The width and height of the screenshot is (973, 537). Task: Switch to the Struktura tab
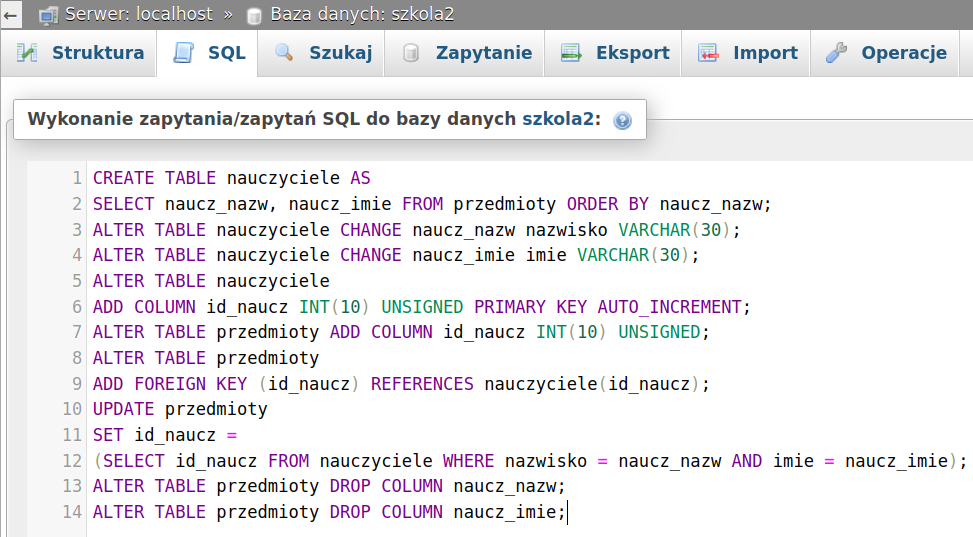click(78, 53)
